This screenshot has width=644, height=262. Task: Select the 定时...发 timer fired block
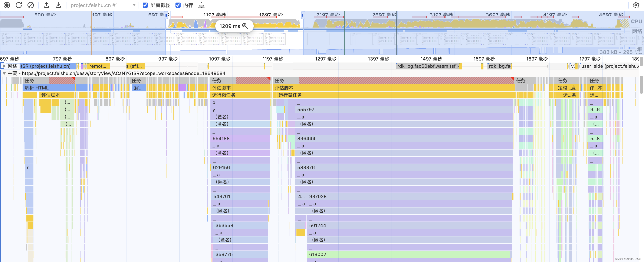(566, 88)
